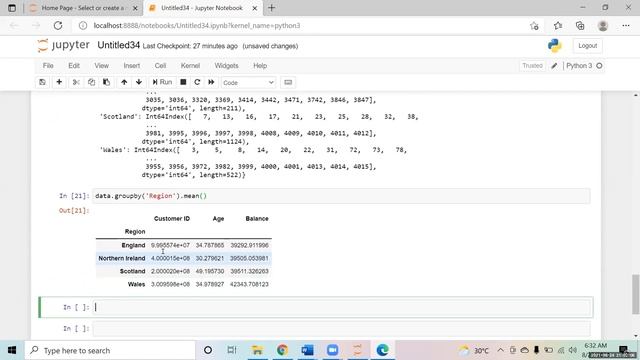
Task: Rename the notebook title Untitled34
Action: (x=118, y=45)
